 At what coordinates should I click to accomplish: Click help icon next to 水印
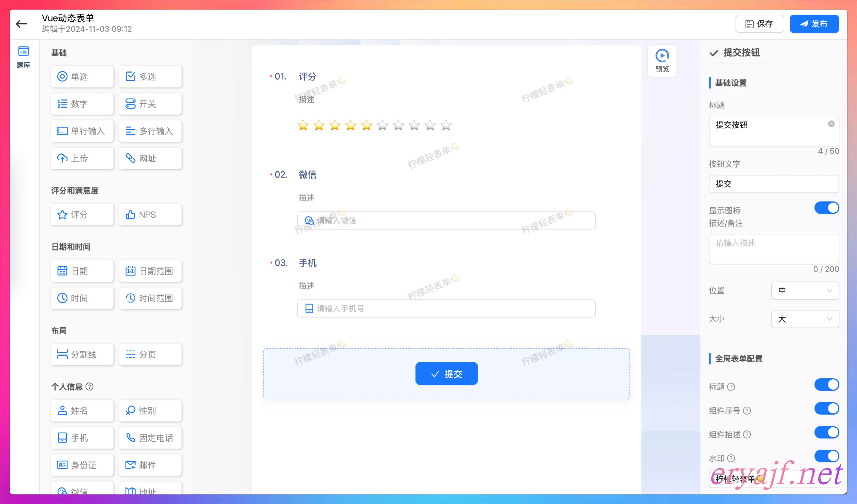(x=731, y=458)
